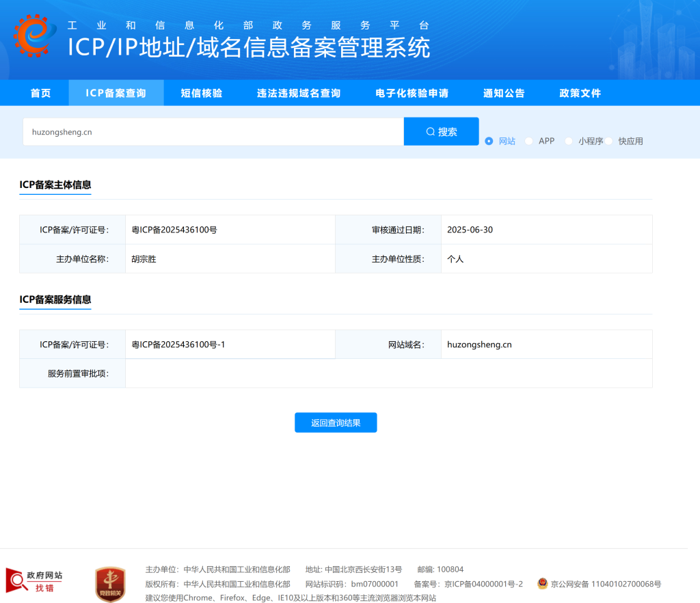Open the 电子化核验申请 tab

point(412,93)
